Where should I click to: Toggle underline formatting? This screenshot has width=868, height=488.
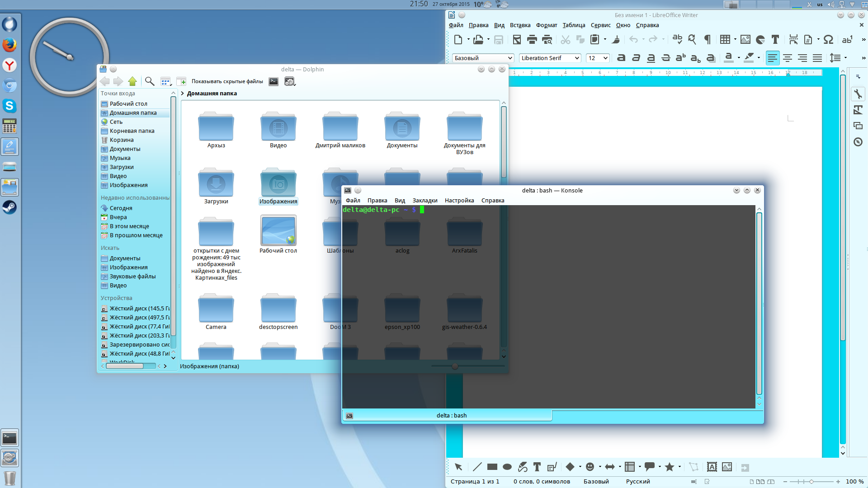651,58
